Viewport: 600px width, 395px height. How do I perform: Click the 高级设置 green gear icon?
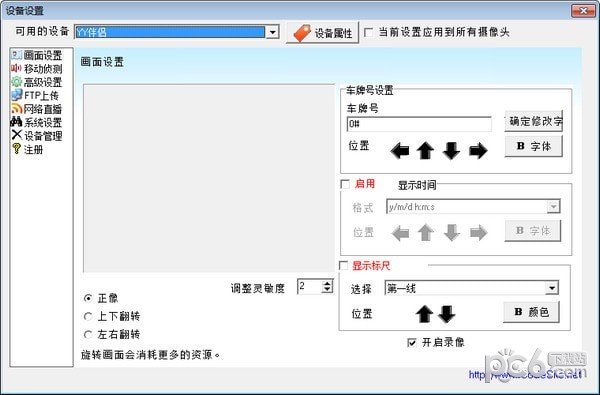16,82
